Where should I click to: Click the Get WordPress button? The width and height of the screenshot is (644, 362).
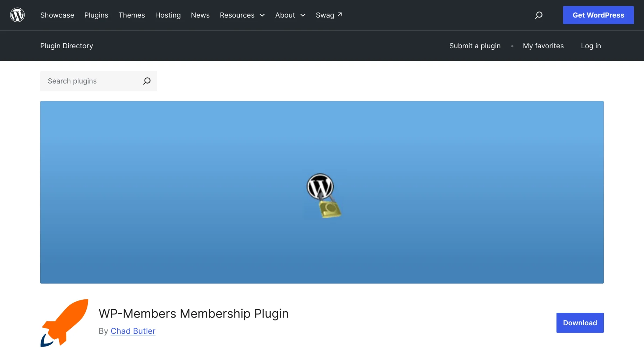598,15
